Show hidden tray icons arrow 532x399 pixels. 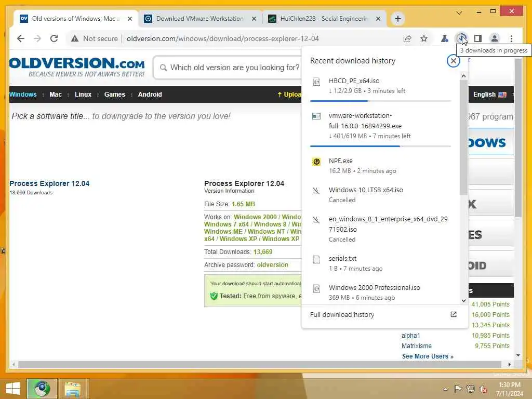pyautogui.click(x=446, y=389)
